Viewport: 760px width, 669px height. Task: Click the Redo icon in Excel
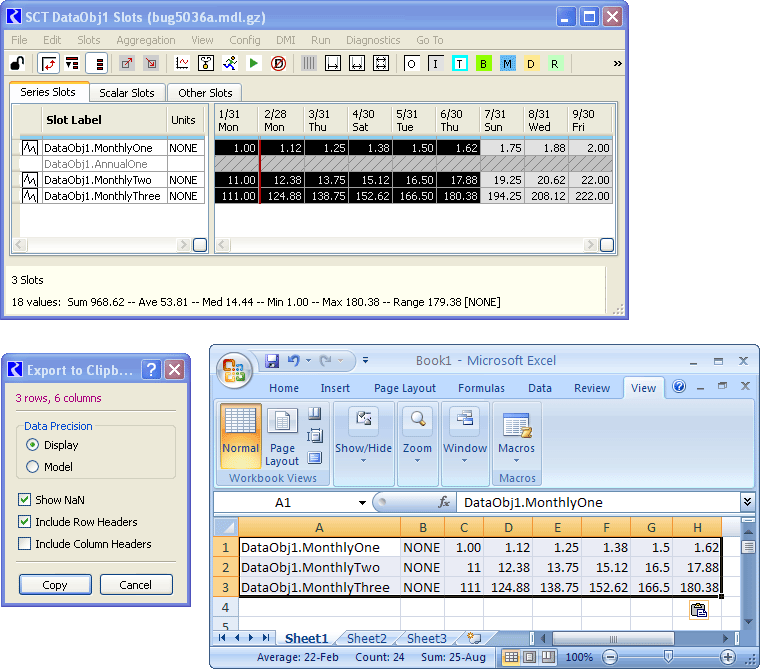tap(326, 361)
